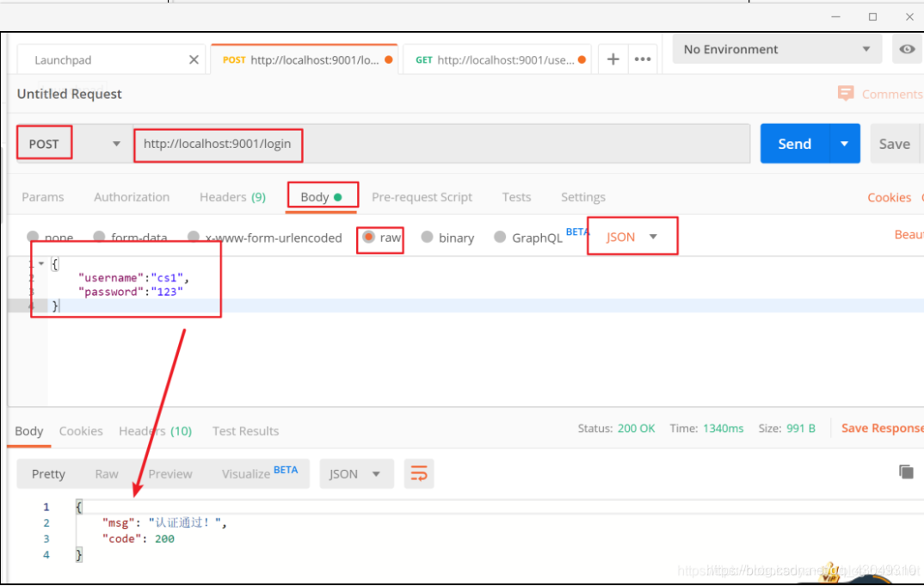Switch response view to Raw
This screenshot has width=924, height=586.
(x=107, y=474)
